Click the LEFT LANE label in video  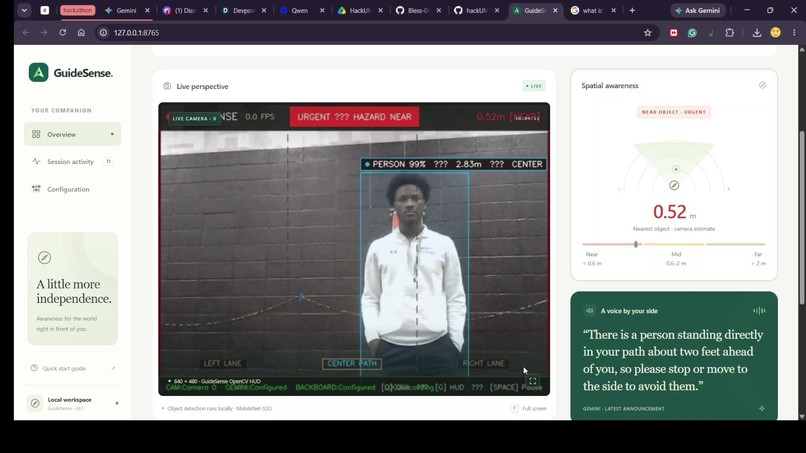pyautogui.click(x=222, y=364)
